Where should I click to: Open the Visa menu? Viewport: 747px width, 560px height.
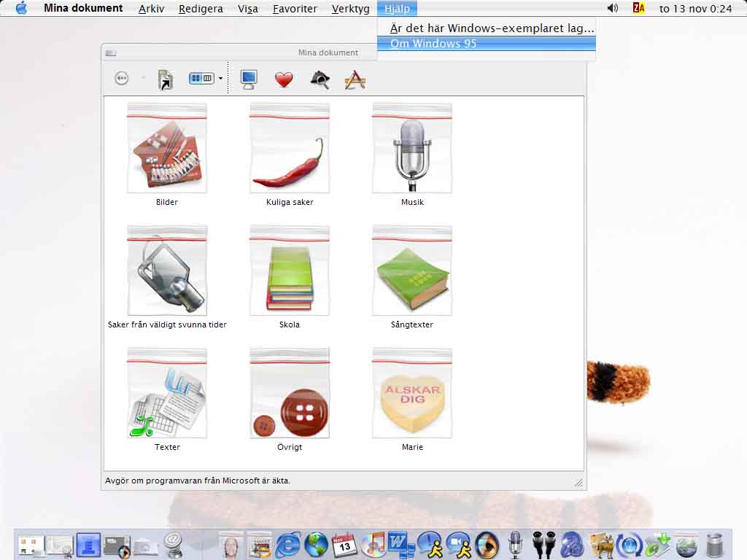point(248,9)
